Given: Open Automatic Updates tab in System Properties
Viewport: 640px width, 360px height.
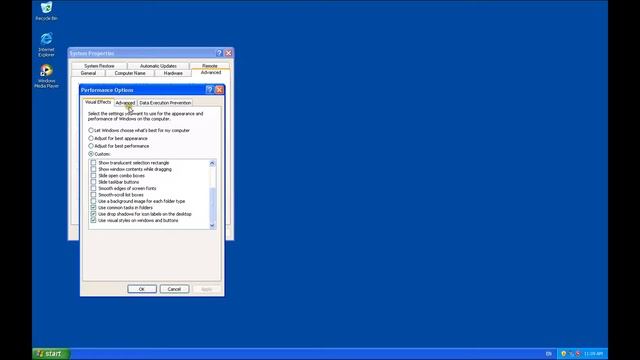Looking at the screenshot, I should coord(158,66).
